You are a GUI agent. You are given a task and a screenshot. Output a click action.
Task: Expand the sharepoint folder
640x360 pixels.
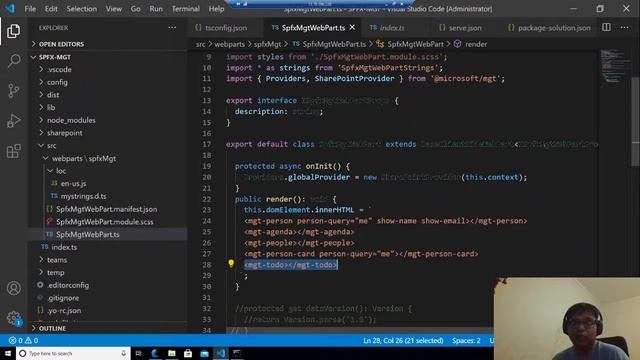point(64,133)
